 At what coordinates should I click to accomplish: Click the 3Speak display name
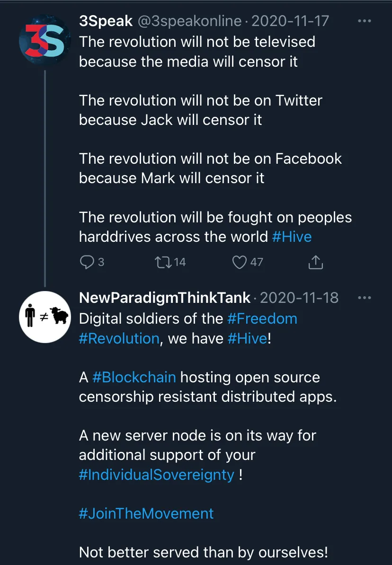[x=106, y=21]
